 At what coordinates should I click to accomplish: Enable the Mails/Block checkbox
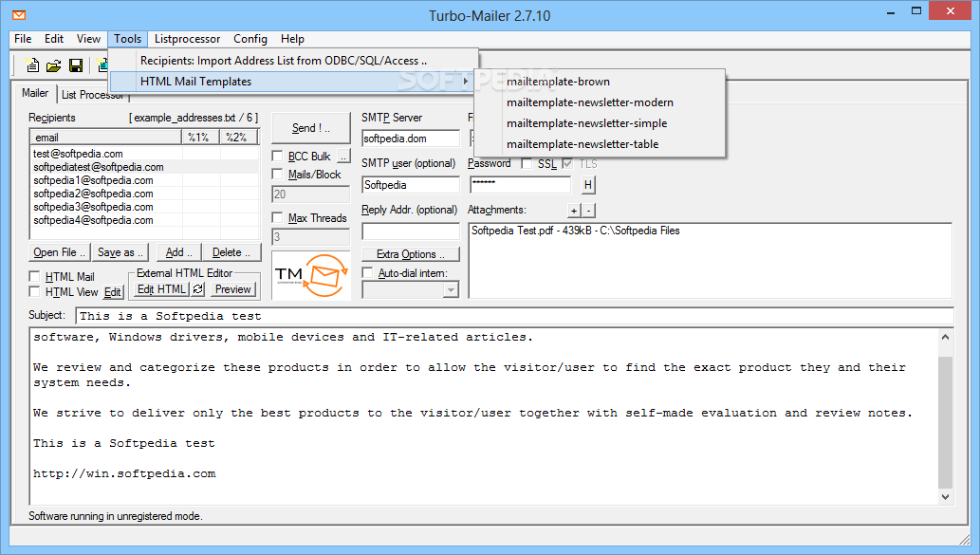coord(278,174)
